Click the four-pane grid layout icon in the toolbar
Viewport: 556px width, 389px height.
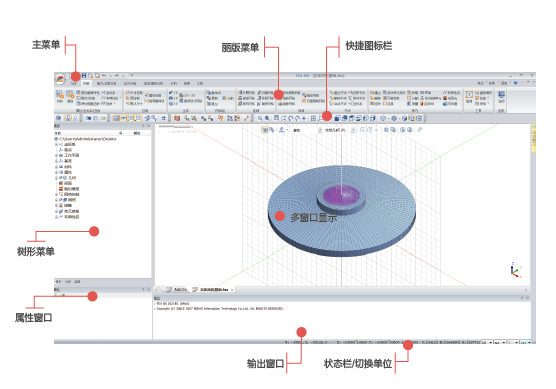pyautogui.click(x=313, y=118)
